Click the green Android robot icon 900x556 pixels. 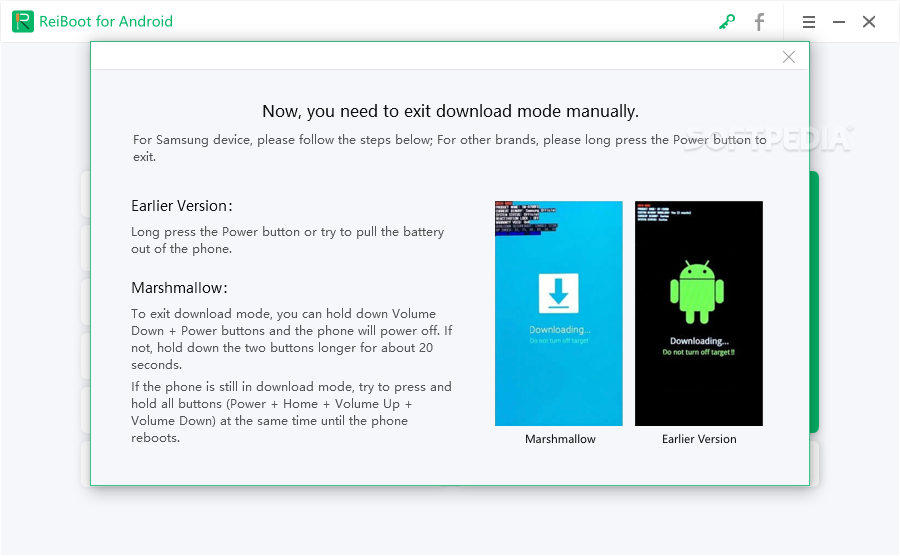point(697,292)
